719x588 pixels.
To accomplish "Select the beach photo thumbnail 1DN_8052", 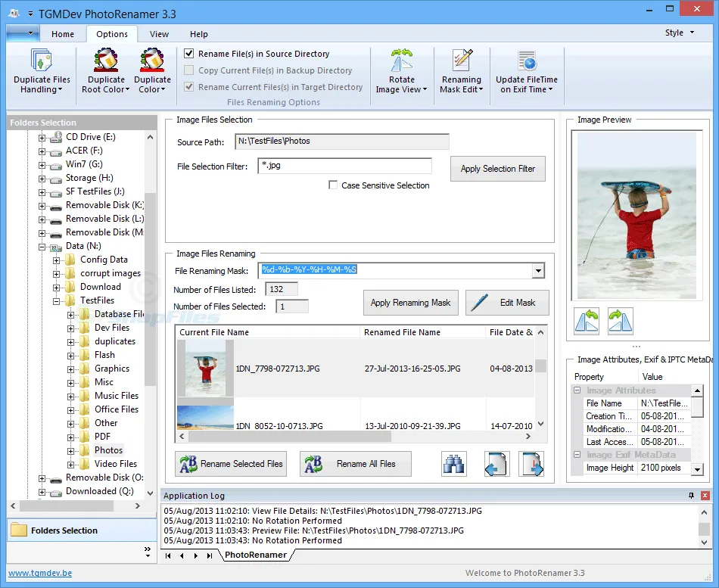I will tap(205, 418).
